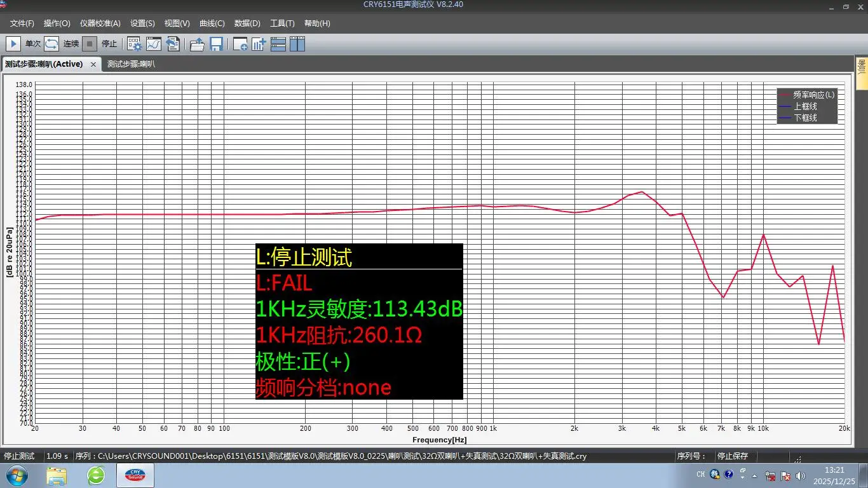868x488 pixels.
Task: Click the open folder toolbar icon
Action: 197,44
